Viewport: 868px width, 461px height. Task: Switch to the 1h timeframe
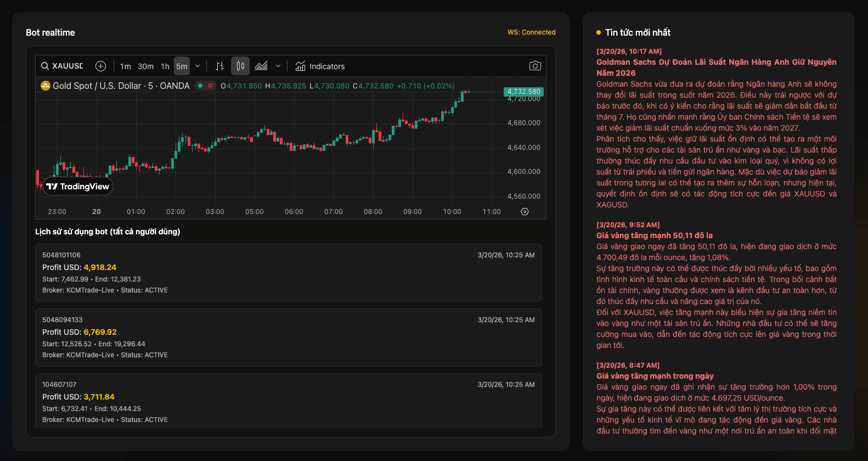click(165, 66)
